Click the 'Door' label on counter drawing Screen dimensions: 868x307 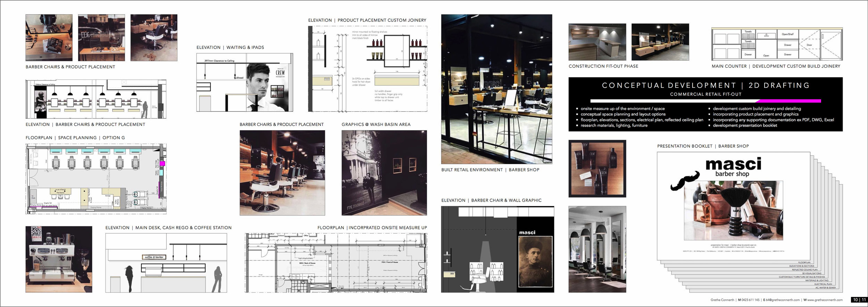[809, 45]
